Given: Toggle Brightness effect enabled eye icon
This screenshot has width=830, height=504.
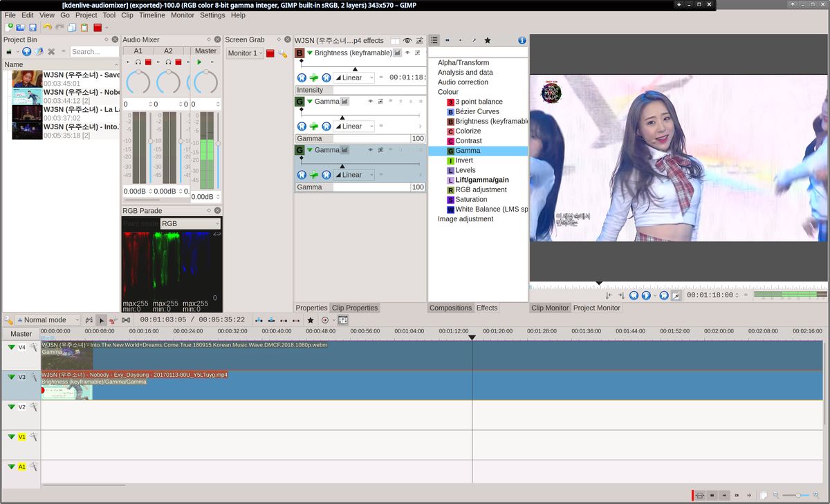Looking at the screenshot, I should tap(407, 53).
